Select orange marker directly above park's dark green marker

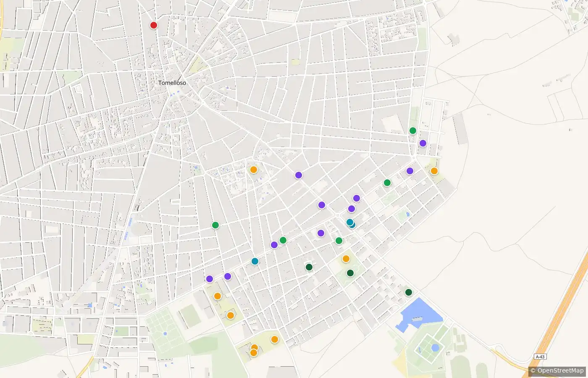click(x=346, y=259)
